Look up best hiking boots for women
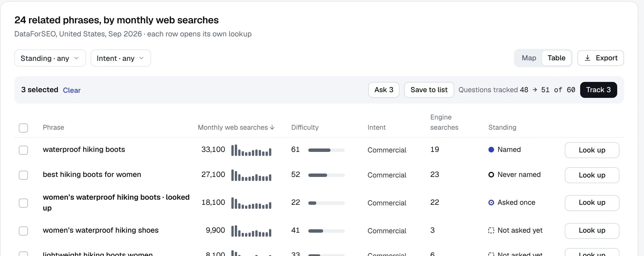The width and height of the screenshot is (644, 256). tap(592, 175)
